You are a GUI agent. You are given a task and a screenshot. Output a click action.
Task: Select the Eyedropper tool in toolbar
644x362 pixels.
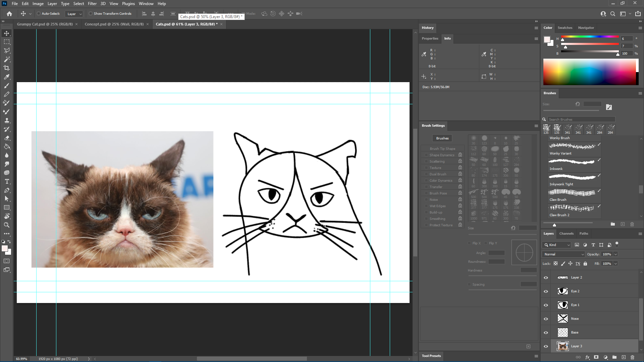(7, 77)
